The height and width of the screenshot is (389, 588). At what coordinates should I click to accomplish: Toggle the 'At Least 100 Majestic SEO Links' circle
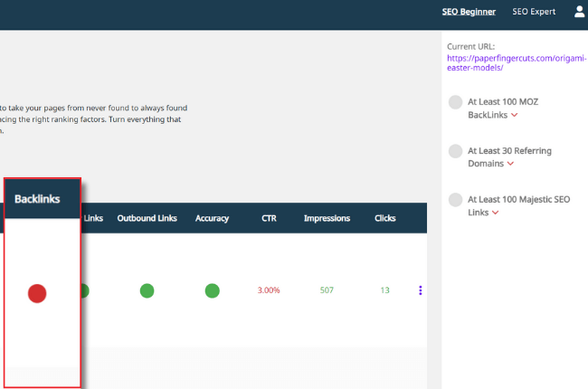pos(455,199)
